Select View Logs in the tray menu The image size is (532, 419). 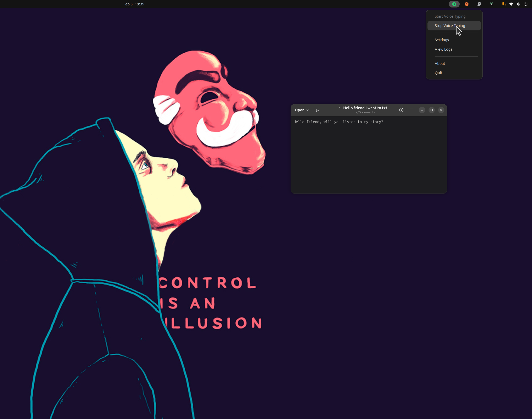[x=454, y=49]
